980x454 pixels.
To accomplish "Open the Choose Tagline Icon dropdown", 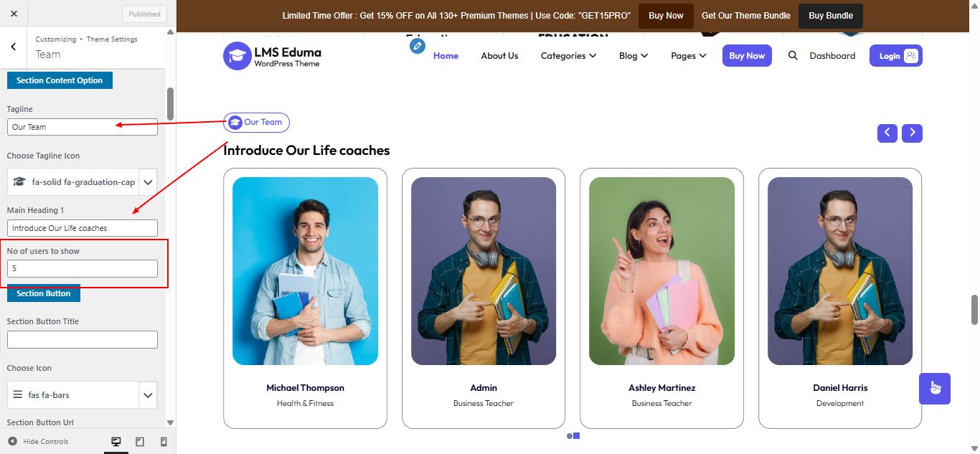I will (148, 182).
